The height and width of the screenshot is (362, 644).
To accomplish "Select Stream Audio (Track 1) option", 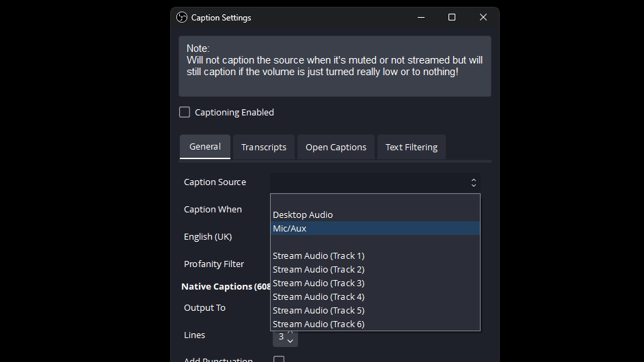I will click(319, 256).
